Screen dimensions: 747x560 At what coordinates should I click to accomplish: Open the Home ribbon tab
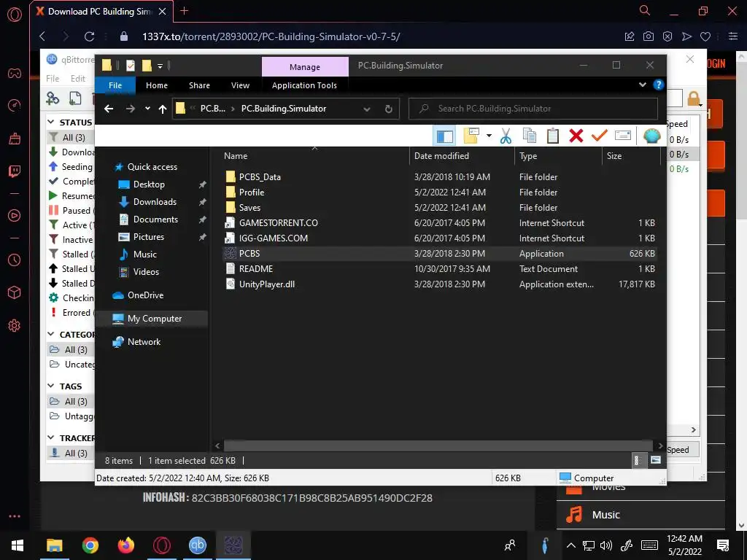coord(157,85)
